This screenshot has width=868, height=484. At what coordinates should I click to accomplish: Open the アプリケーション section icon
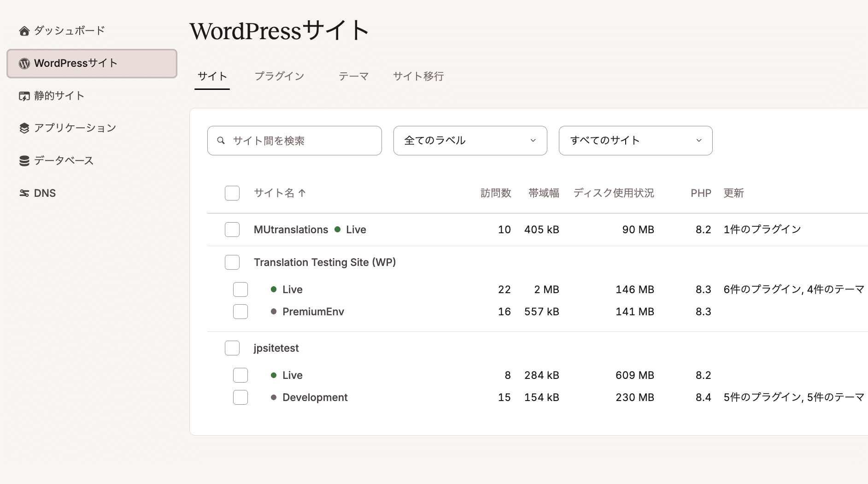coord(24,128)
